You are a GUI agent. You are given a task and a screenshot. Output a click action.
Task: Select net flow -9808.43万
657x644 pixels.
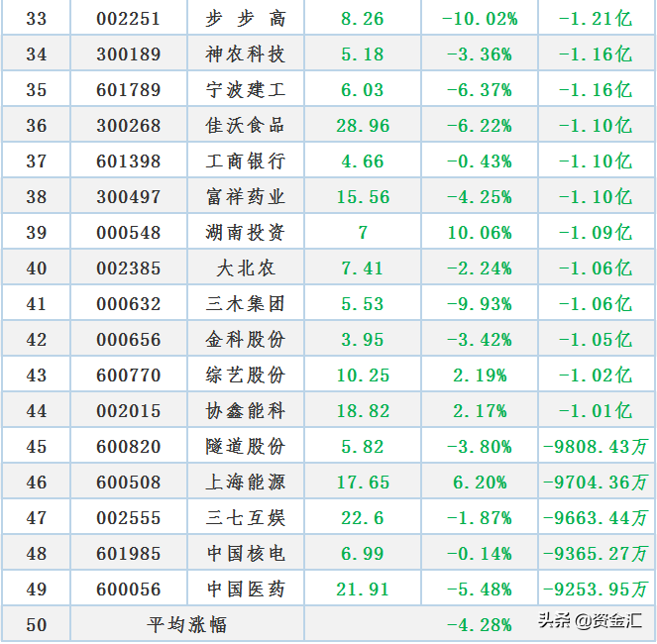[x=596, y=446]
